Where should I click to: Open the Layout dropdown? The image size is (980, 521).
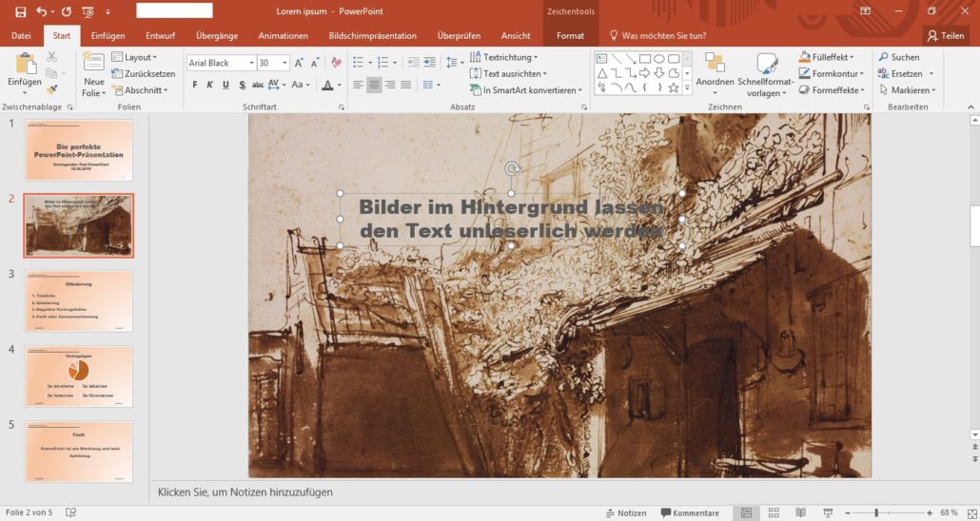click(x=134, y=57)
